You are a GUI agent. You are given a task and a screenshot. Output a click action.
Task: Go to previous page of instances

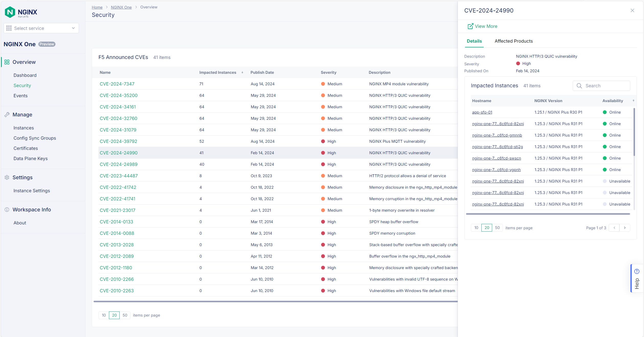point(614,228)
